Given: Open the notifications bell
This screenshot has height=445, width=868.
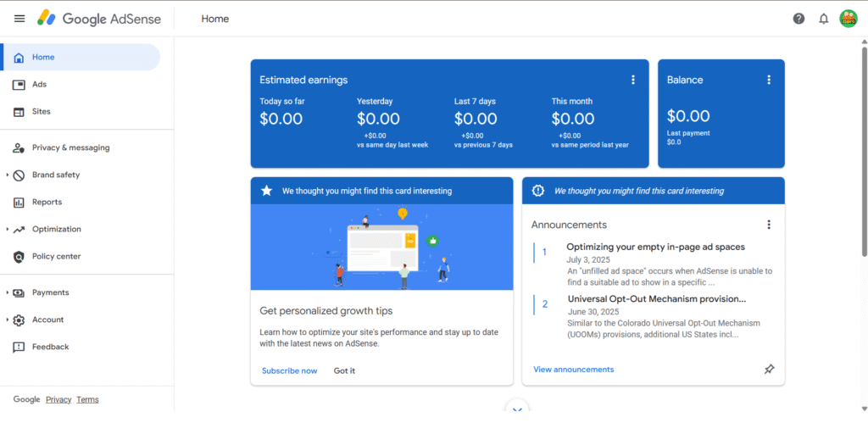Looking at the screenshot, I should [x=823, y=19].
